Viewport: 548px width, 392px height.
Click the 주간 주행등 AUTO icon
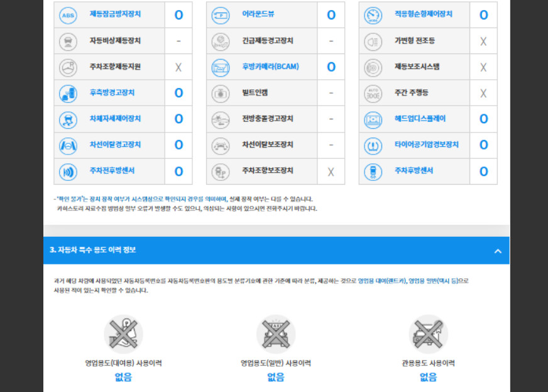click(x=373, y=93)
